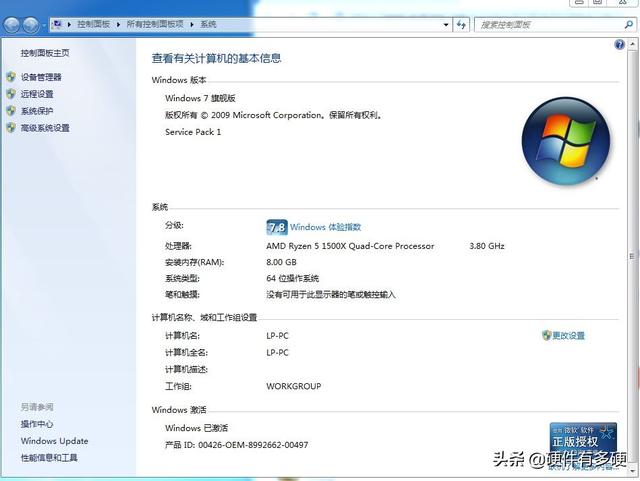Expand arrow before 控制面板 breadcrumb
The width and height of the screenshot is (640, 481).
(x=69, y=25)
